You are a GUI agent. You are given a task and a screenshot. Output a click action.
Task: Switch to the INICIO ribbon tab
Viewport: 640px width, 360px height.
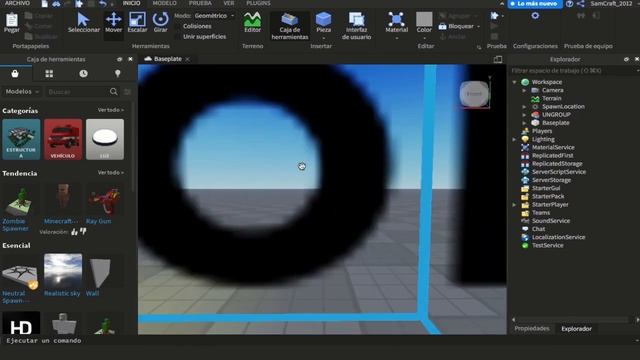coord(131,3)
